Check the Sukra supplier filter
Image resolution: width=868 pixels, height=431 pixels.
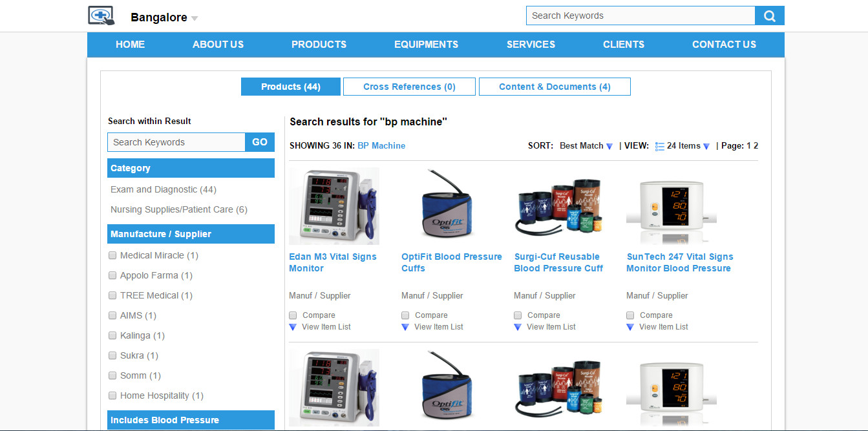[x=112, y=355]
